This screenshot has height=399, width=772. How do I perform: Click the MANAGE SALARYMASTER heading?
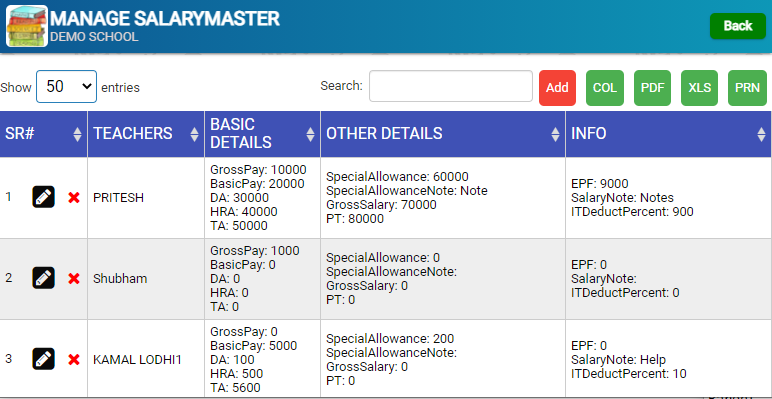(x=165, y=19)
